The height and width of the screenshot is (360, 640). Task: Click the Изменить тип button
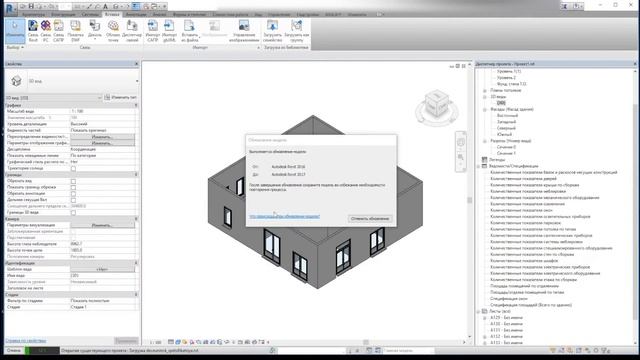click(x=120, y=98)
